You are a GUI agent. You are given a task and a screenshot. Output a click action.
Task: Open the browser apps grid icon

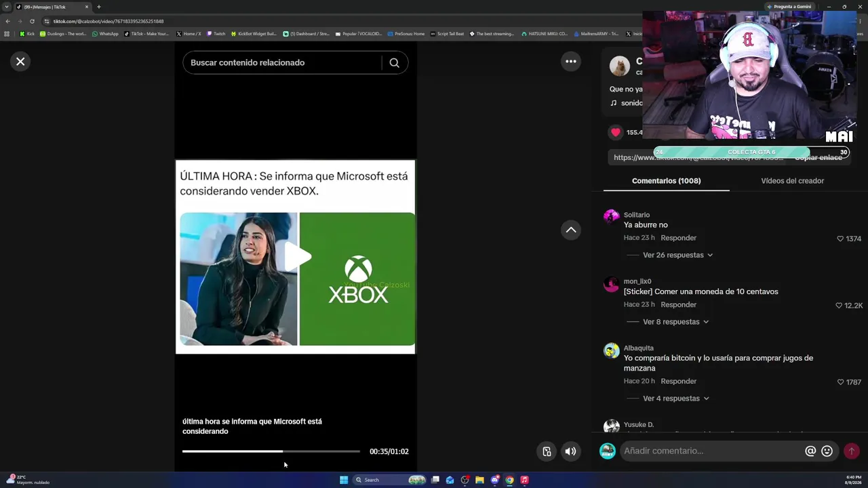[x=7, y=34]
